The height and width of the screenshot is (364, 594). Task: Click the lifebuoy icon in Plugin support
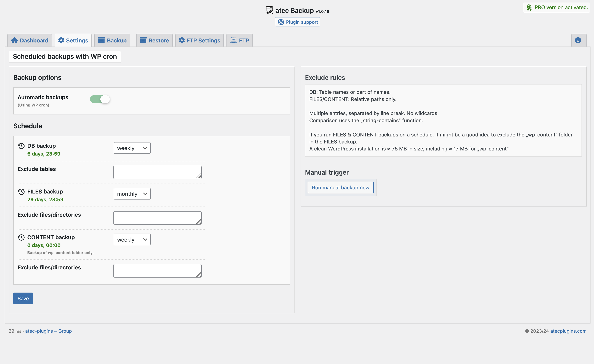(x=281, y=22)
